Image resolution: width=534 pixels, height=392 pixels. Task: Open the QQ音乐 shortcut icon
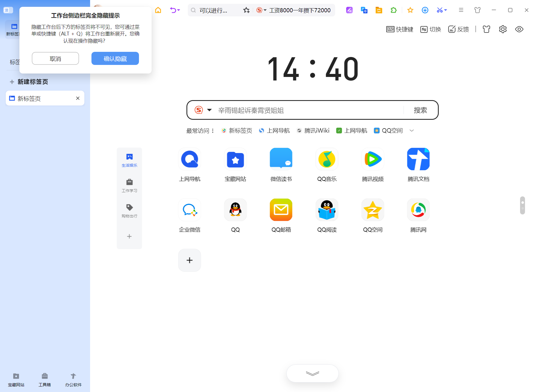[327, 159]
